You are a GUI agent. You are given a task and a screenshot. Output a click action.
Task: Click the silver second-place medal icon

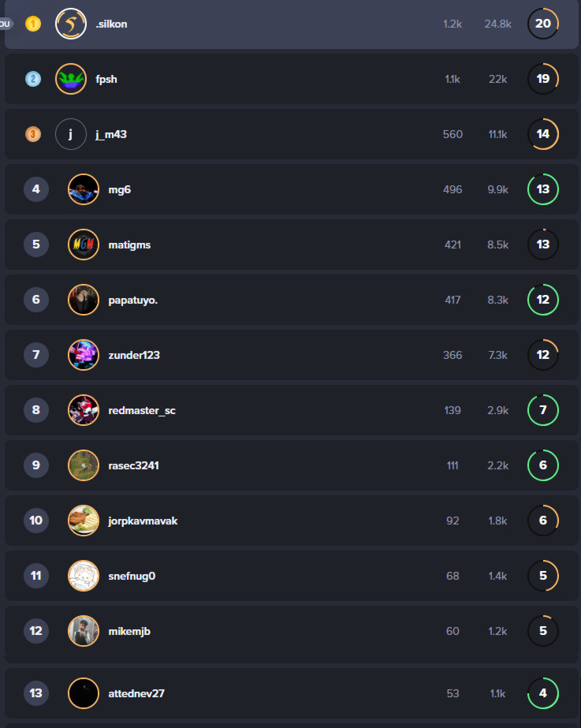click(x=33, y=79)
